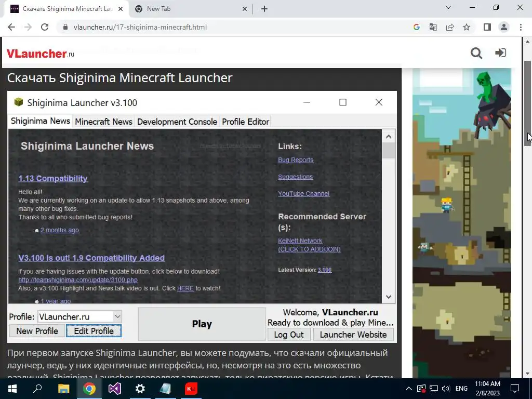Click the 2 months ago link

[60, 230]
